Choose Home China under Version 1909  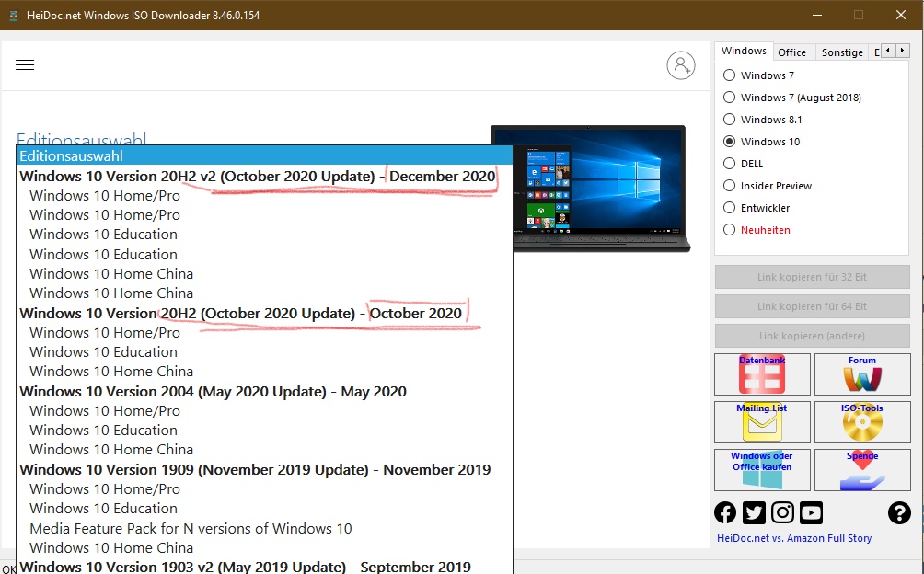[x=264, y=548]
